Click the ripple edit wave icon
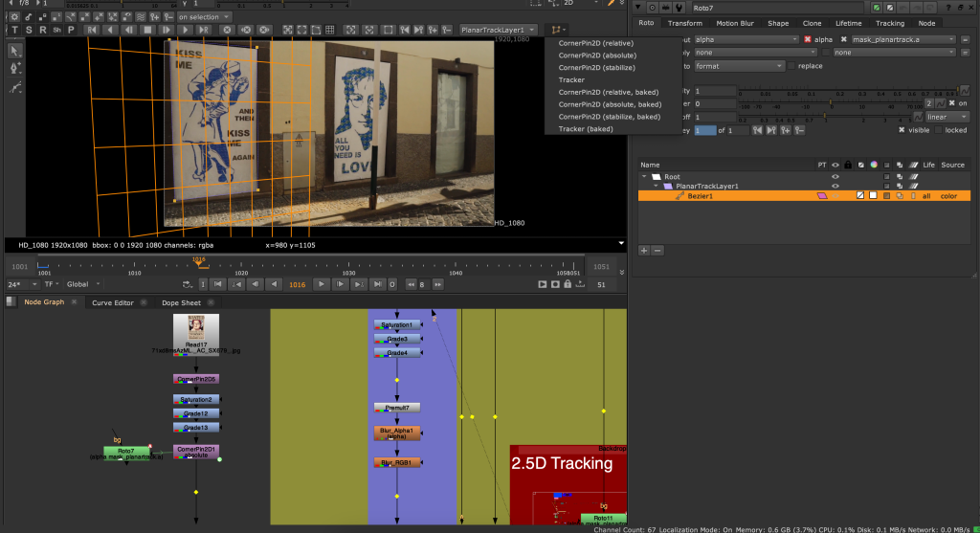This screenshot has height=533, width=980. click(x=140, y=17)
